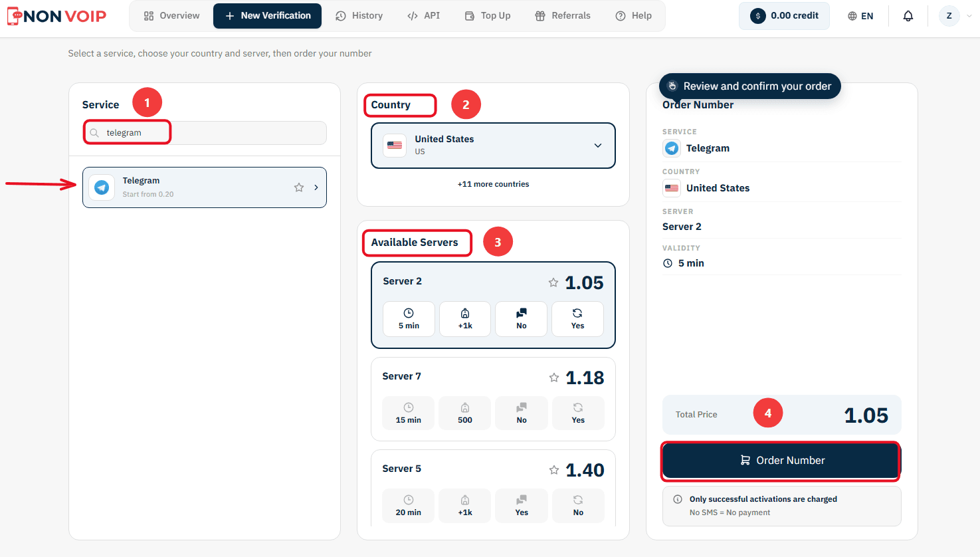This screenshot has height=557, width=980.
Task: Go to the Overview tab
Action: [x=171, y=16]
